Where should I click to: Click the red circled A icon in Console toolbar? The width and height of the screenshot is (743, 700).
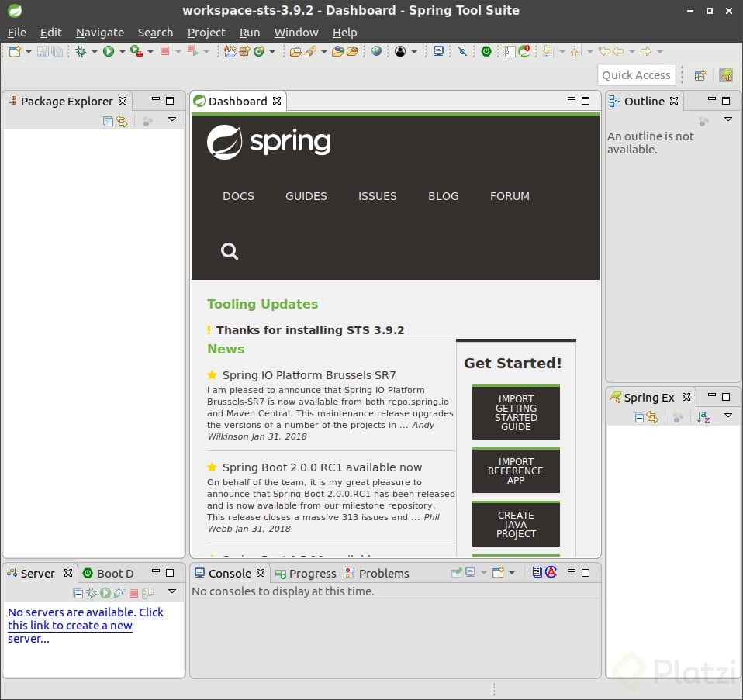tap(551, 572)
